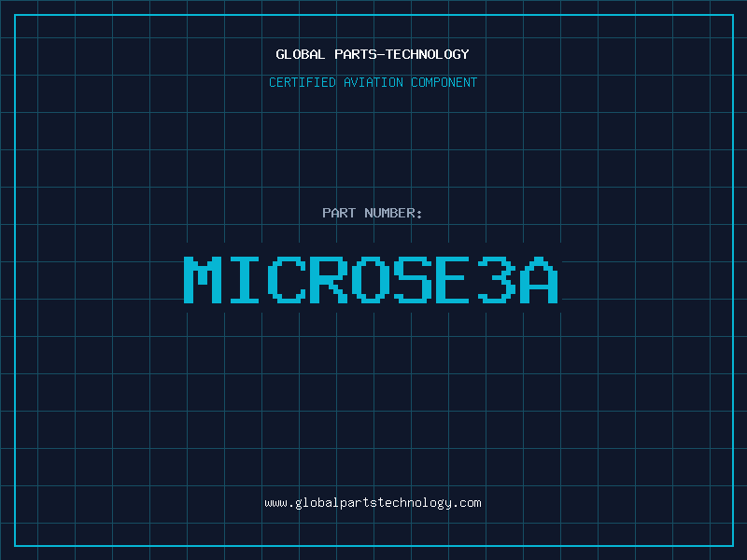Viewport: 747px width, 560px height.
Task: Open the www.globalpartstechnology.com link
Action: (373, 503)
